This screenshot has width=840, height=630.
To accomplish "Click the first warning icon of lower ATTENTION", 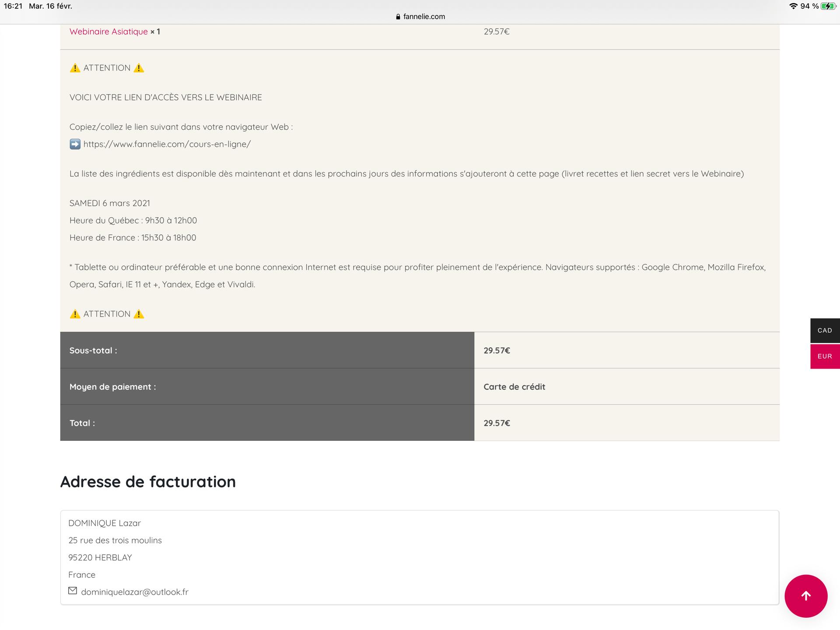I will click(x=75, y=314).
